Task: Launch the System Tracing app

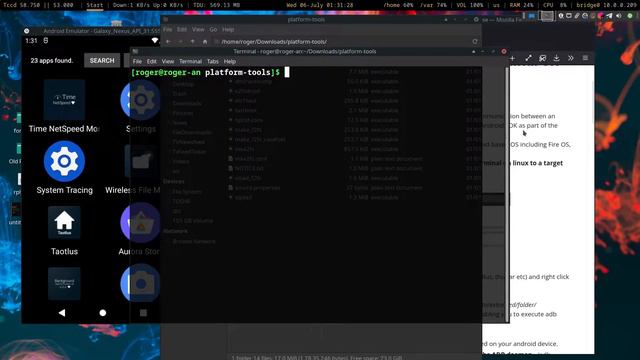Action: click(x=64, y=168)
